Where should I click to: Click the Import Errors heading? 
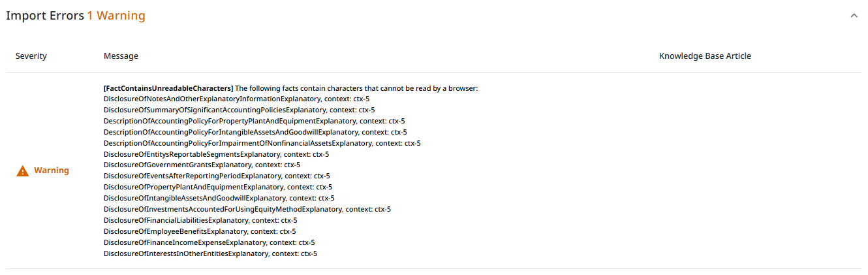point(45,16)
